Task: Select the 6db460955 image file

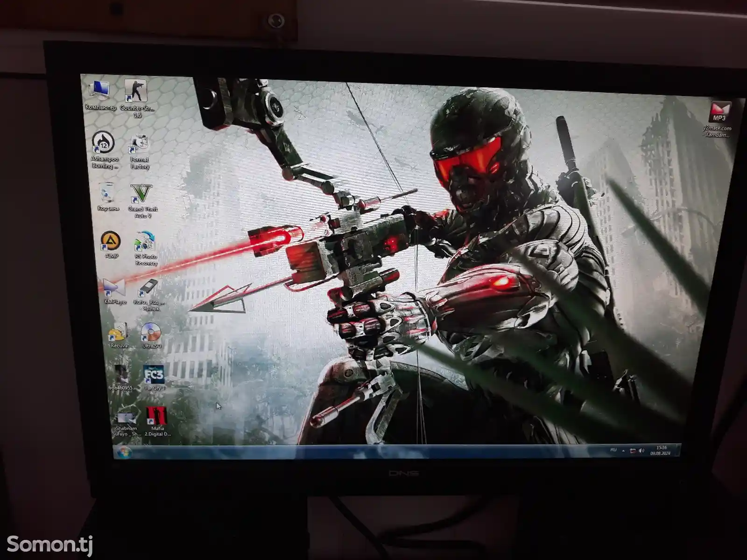Action: [x=122, y=378]
